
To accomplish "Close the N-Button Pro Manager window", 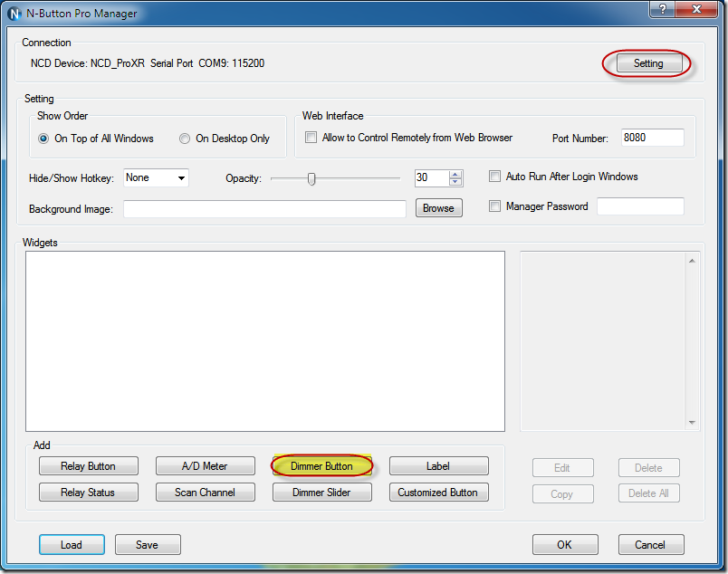I will point(697,9).
